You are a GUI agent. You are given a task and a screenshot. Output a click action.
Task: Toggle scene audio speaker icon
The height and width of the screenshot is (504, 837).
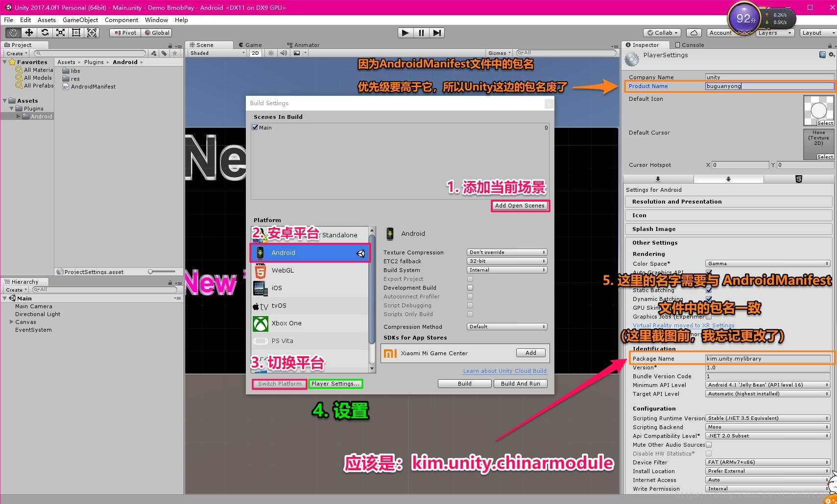pyautogui.click(x=284, y=53)
